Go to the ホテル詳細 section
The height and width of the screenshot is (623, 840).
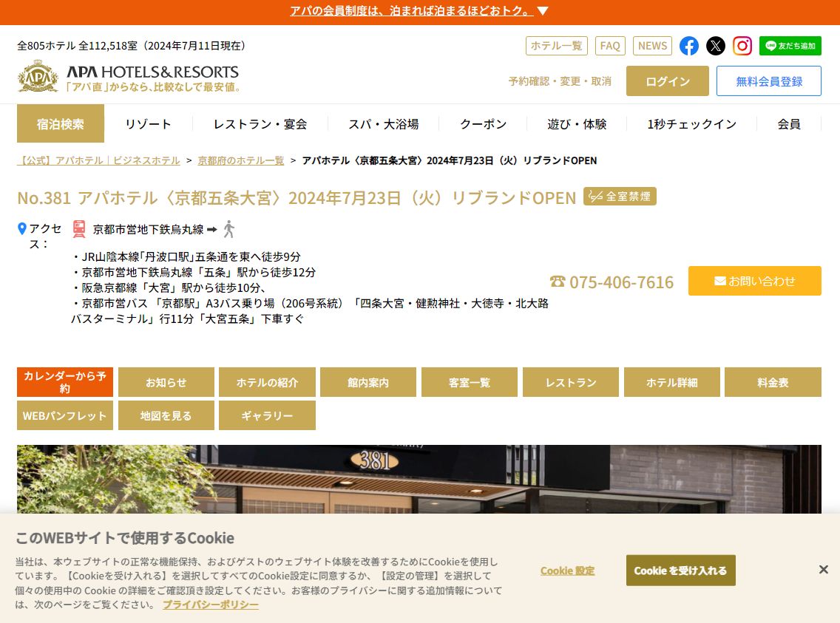(672, 382)
